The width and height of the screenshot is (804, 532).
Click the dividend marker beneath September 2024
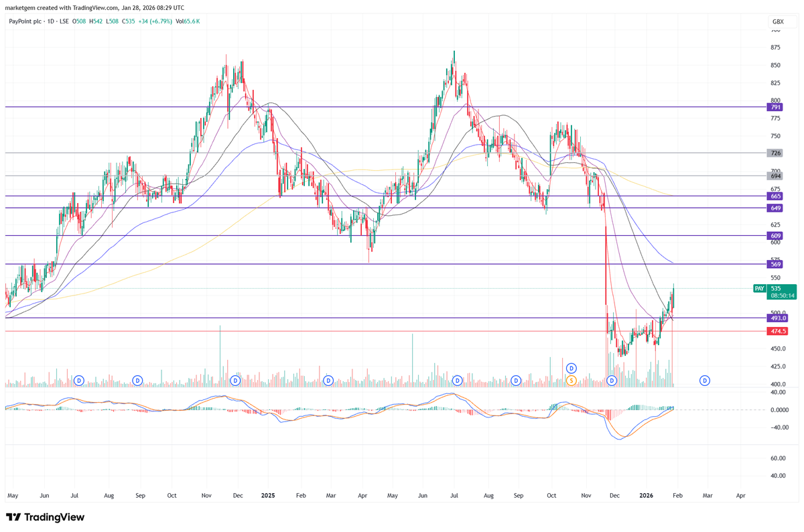click(x=137, y=380)
